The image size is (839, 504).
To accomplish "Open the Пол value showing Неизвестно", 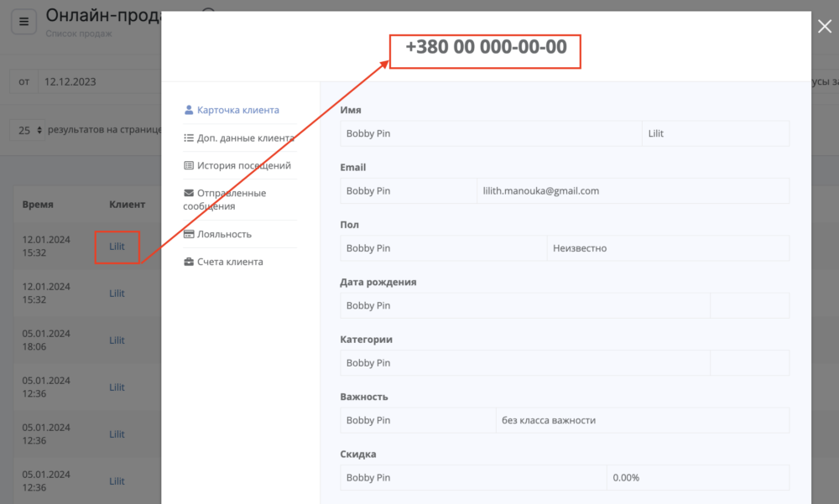I will 667,248.
